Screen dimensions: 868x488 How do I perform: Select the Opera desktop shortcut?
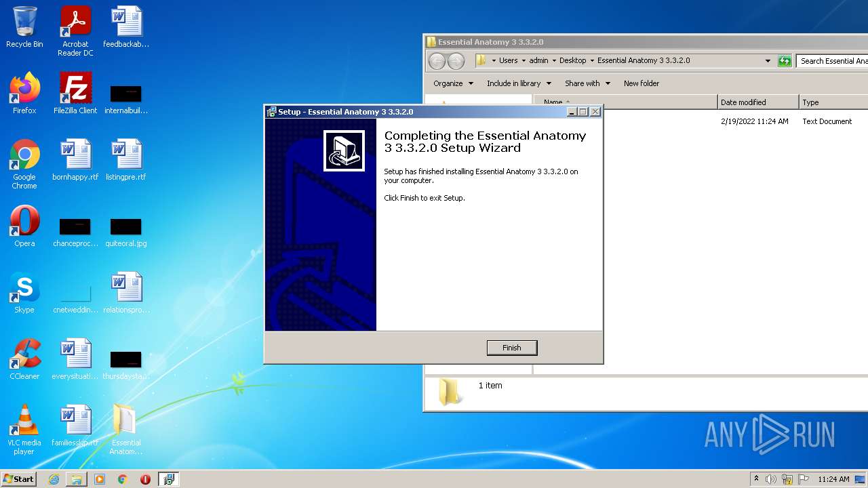point(24,226)
